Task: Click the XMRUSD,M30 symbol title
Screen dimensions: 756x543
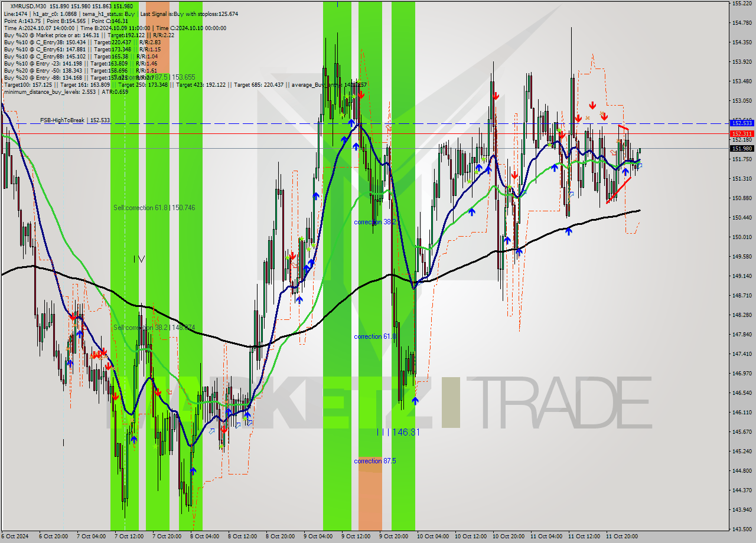Action: [x=27, y=6]
